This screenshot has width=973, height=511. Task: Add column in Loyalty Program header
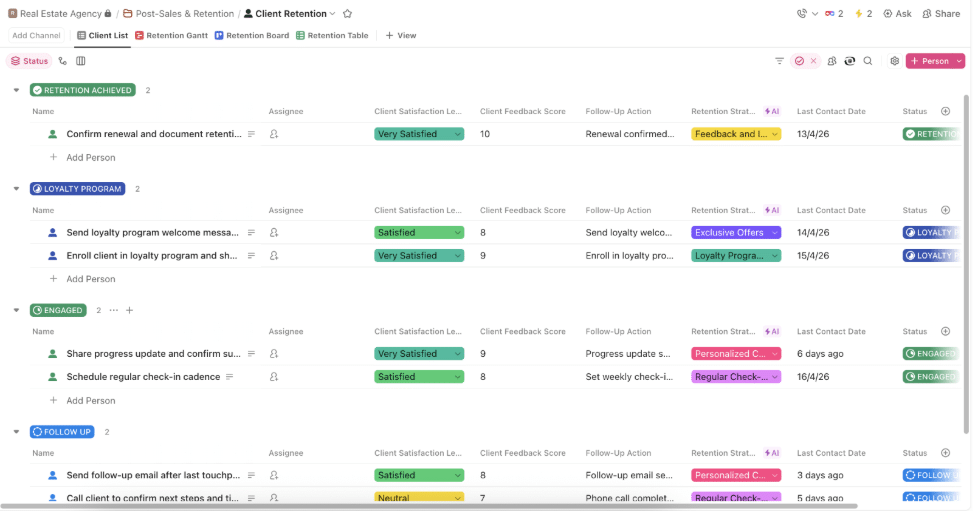(x=945, y=210)
